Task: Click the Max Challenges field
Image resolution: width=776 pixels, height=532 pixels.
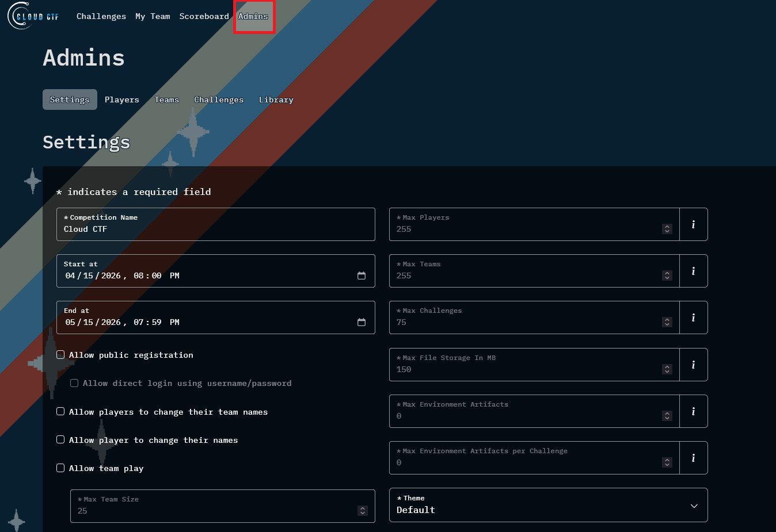Action: pos(534,317)
